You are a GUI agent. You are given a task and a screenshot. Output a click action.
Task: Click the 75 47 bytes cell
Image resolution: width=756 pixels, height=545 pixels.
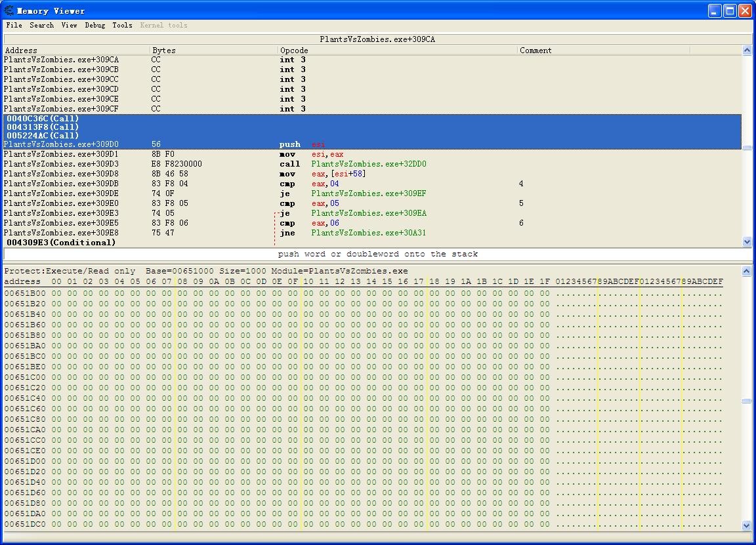[163, 233]
